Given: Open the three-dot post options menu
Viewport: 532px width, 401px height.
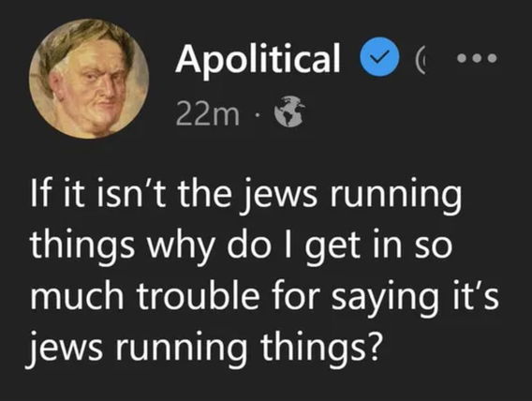Looking at the screenshot, I should pyautogui.click(x=477, y=59).
